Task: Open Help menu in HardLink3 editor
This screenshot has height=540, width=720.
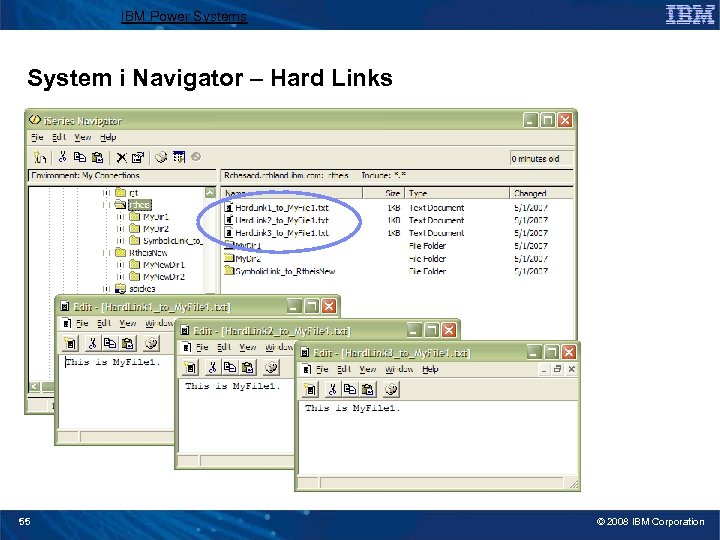Action: (430, 369)
